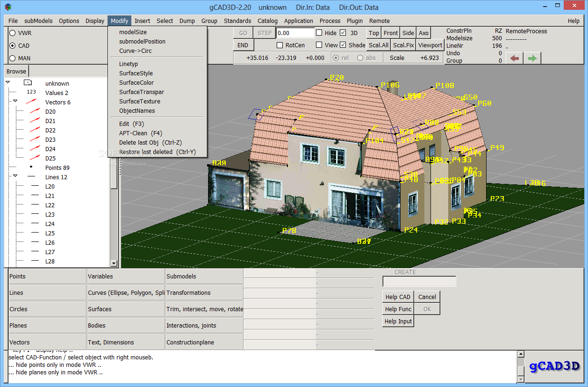
Task: Click the Help CAD button
Action: 398,297
